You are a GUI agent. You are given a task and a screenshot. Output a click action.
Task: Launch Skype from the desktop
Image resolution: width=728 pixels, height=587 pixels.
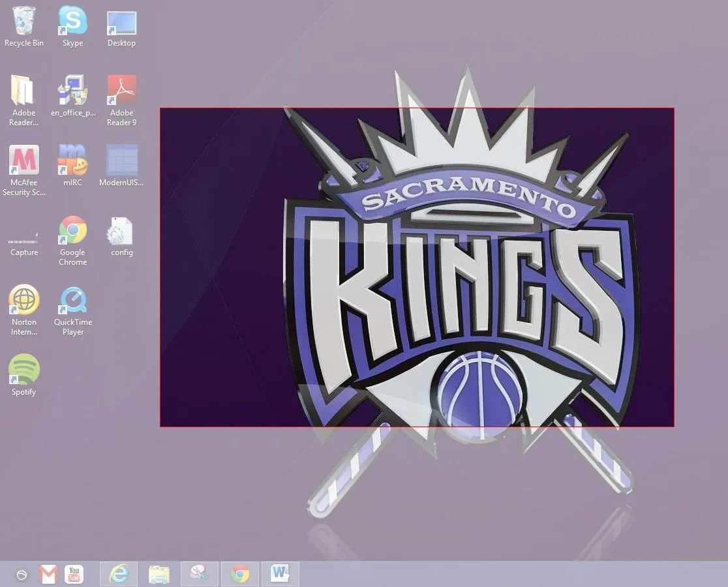[x=72, y=21]
